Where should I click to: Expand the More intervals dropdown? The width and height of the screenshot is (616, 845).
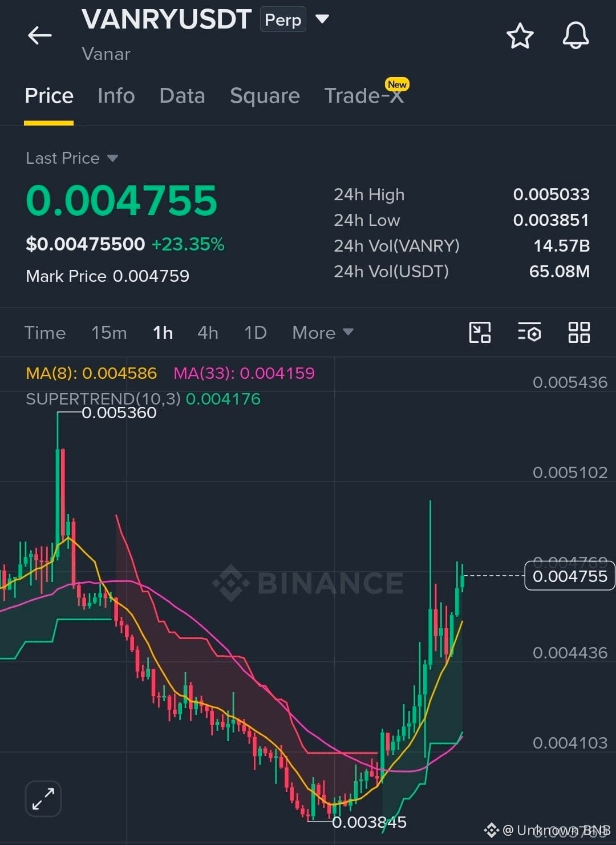tap(323, 333)
